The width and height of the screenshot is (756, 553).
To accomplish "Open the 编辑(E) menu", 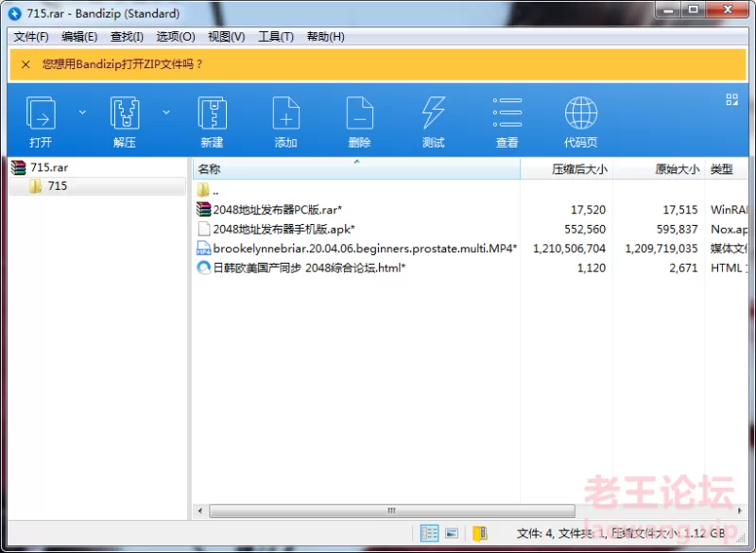I will coord(79,37).
